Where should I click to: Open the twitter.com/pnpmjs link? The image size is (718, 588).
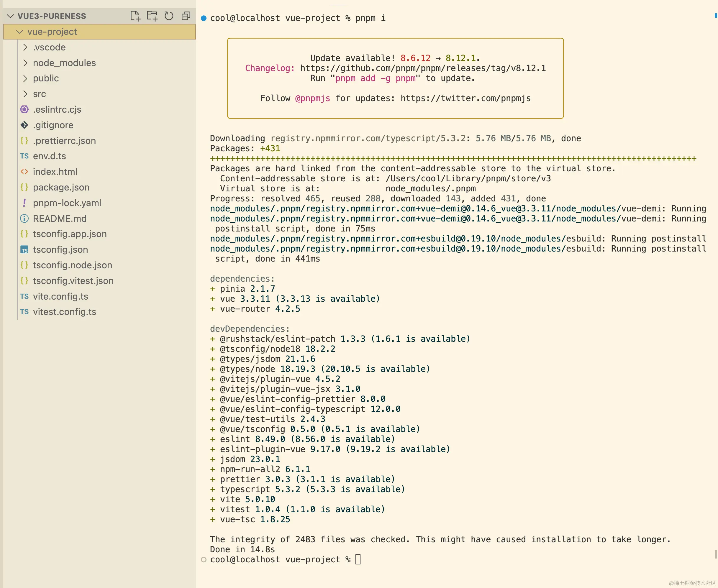(x=465, y=98)
